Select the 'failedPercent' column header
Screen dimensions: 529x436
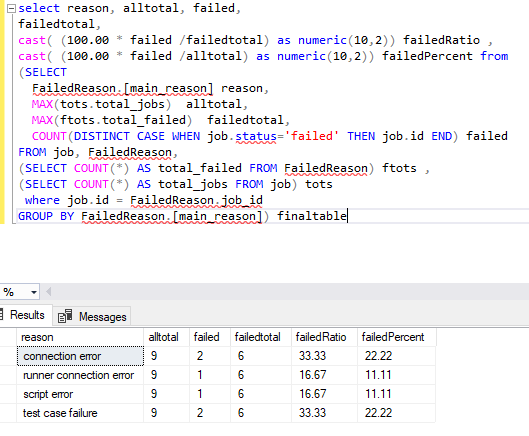(x=396, y=337)
